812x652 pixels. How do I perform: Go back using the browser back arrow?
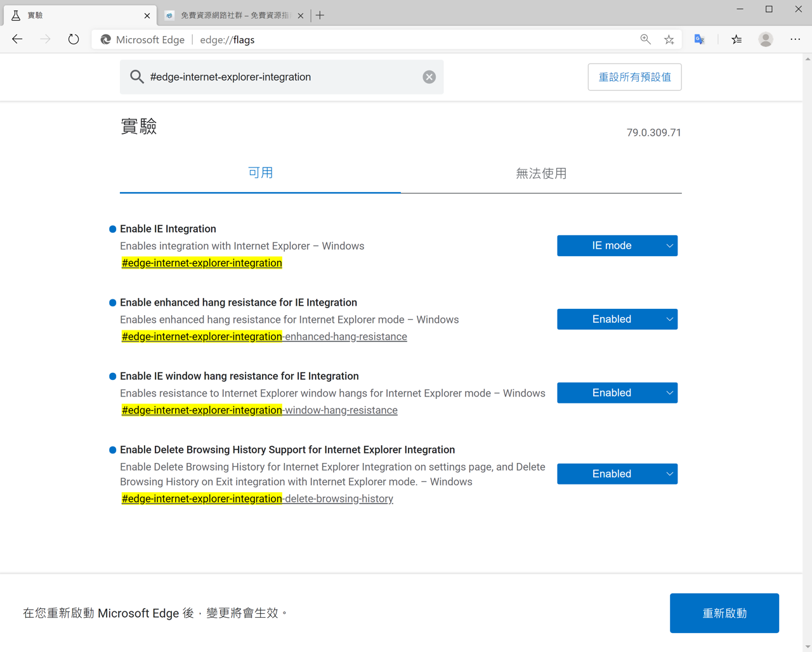click(x=17, y=39)
